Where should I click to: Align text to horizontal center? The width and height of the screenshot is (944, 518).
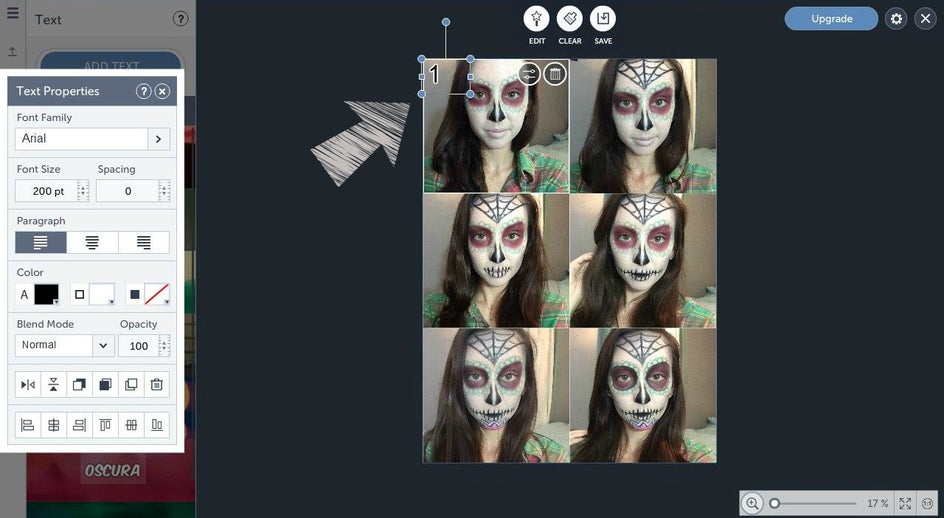coord(54,425)
